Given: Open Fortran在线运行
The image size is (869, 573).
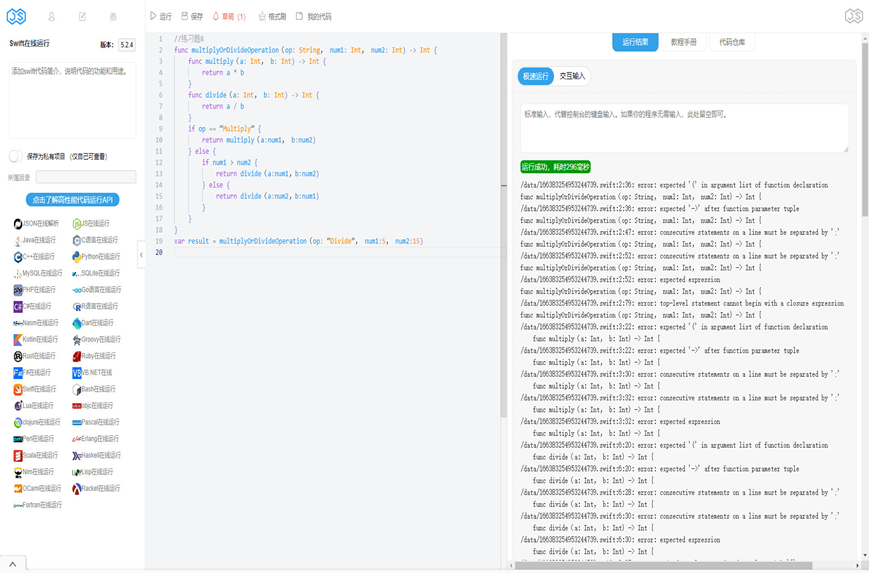Looking at the screenshot, I should point(38,505).
